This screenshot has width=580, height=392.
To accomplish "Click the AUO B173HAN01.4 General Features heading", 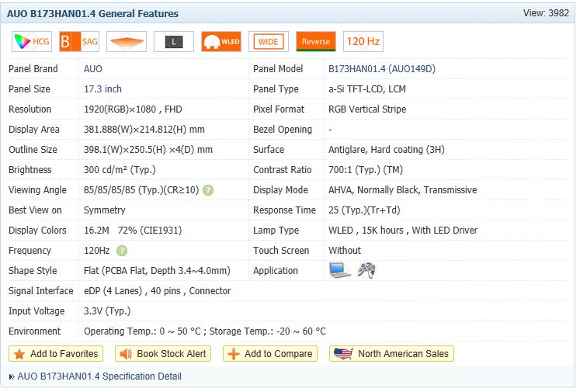I will [92, 14].
